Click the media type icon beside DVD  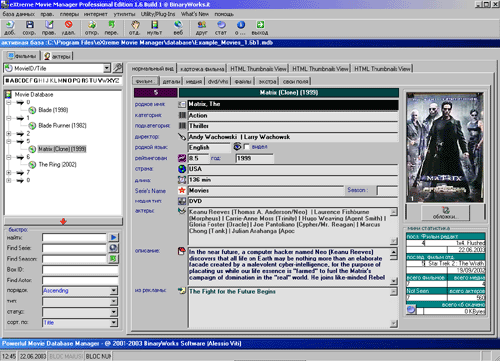182,201
